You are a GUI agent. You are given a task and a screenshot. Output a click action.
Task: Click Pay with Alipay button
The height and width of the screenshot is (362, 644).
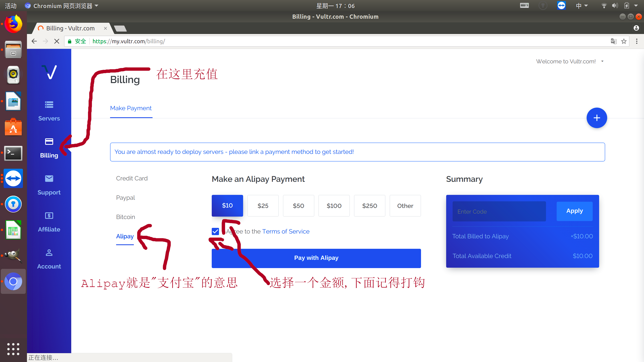pyautogui.click(x=316, y=258)
